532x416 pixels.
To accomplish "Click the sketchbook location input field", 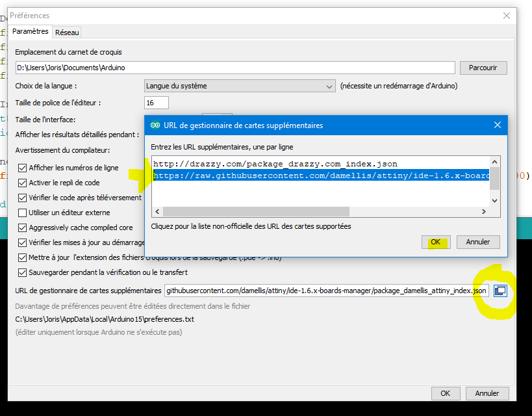I will (x=235, y=68).
